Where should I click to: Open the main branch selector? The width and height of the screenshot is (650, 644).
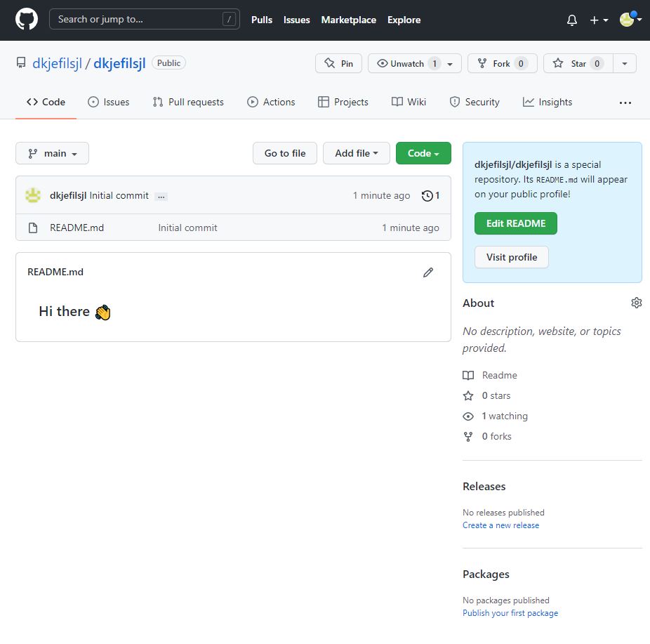coord(52,153)
